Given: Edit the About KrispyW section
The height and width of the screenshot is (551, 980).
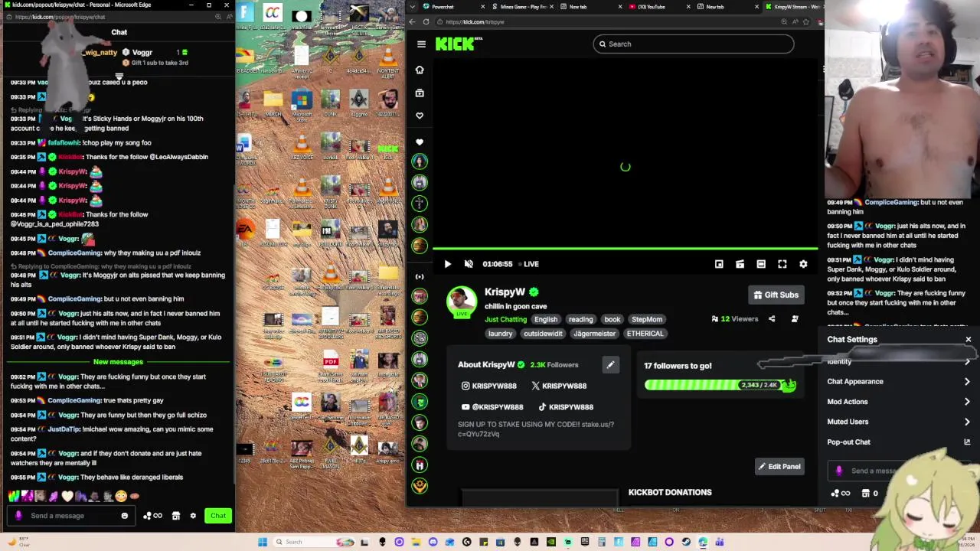Looking at the screenshot, I should coord(610,365).
